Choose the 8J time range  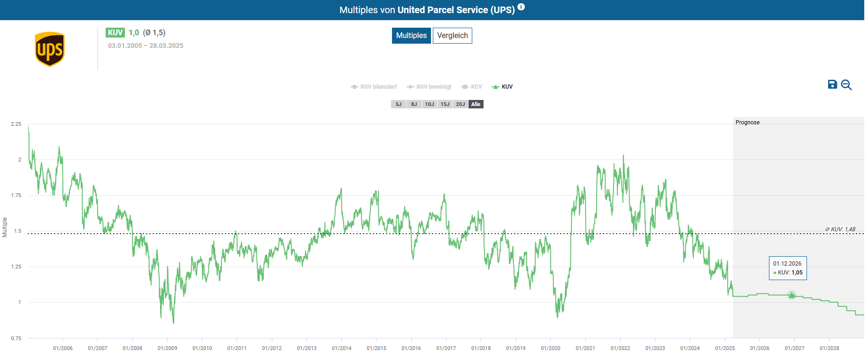pos(414,104)
